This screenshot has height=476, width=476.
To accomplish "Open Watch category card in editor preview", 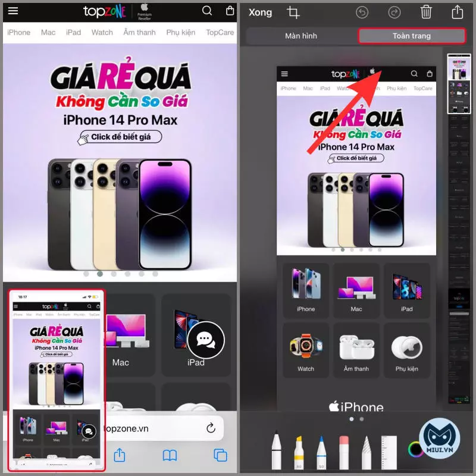I will pyautogui.click(x=306, y=350).
